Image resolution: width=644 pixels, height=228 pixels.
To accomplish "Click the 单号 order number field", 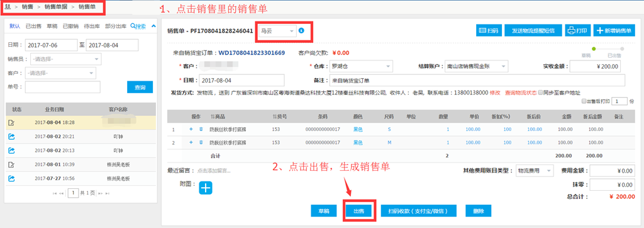I will (x=63, y=88).
